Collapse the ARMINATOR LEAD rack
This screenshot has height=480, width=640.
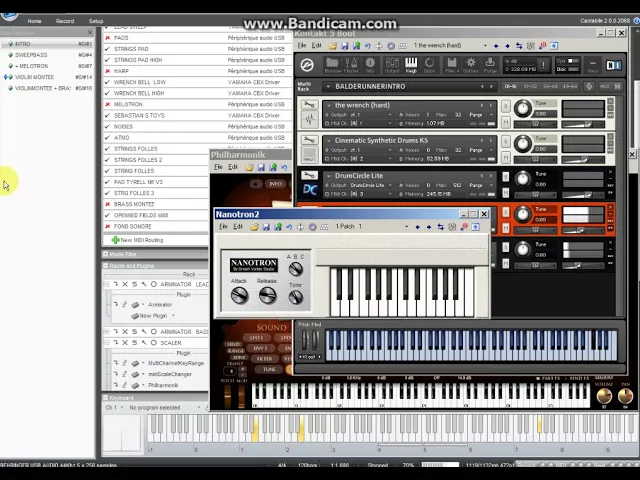click(x=106, y=284)
